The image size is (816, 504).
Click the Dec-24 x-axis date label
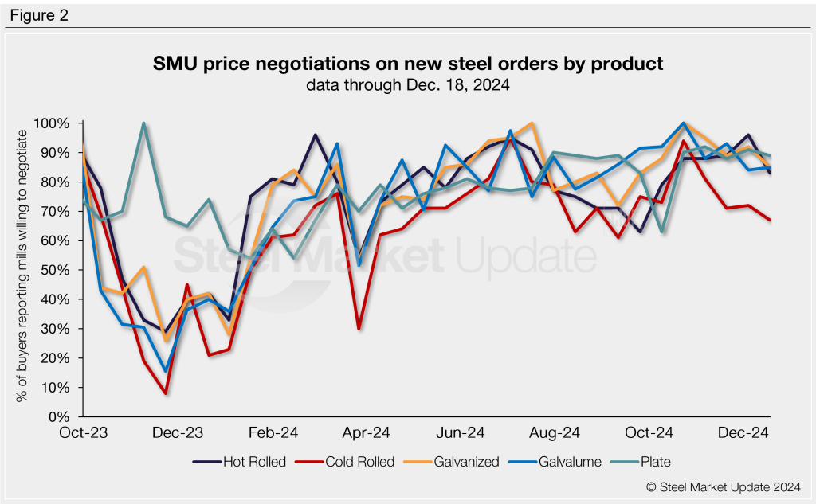pyautogui.click(x=743, y=433)
